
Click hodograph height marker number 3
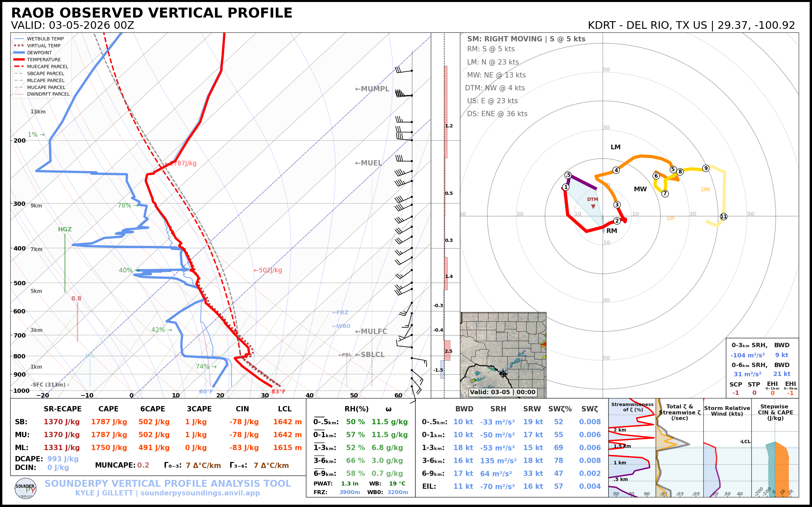click(x=617, y=205)
